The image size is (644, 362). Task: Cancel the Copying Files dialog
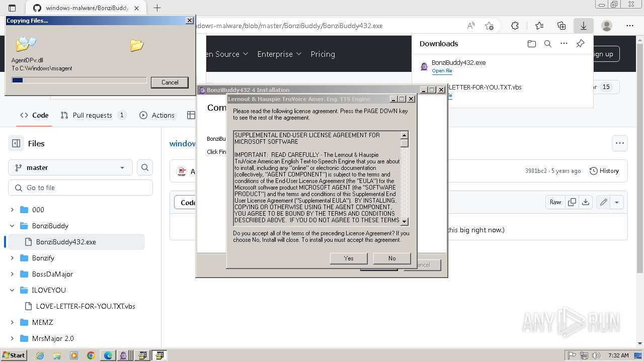coord(170,82)
